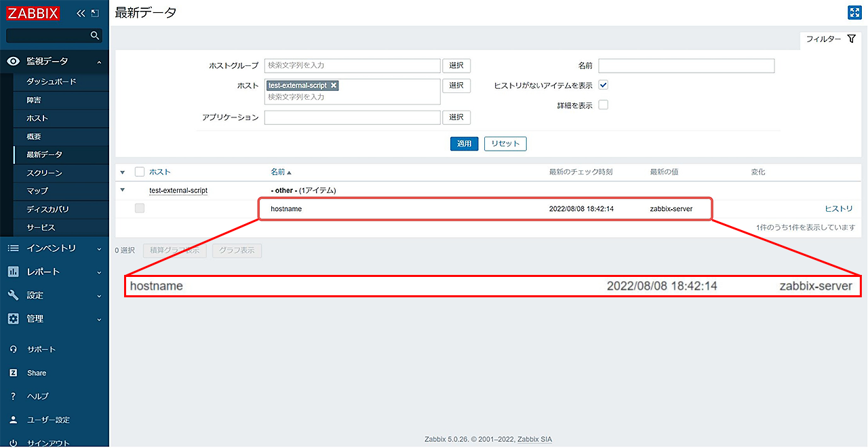Open Share via the Z icon
The height and width of the screenshot is (448, 868).
pos(15,372)
